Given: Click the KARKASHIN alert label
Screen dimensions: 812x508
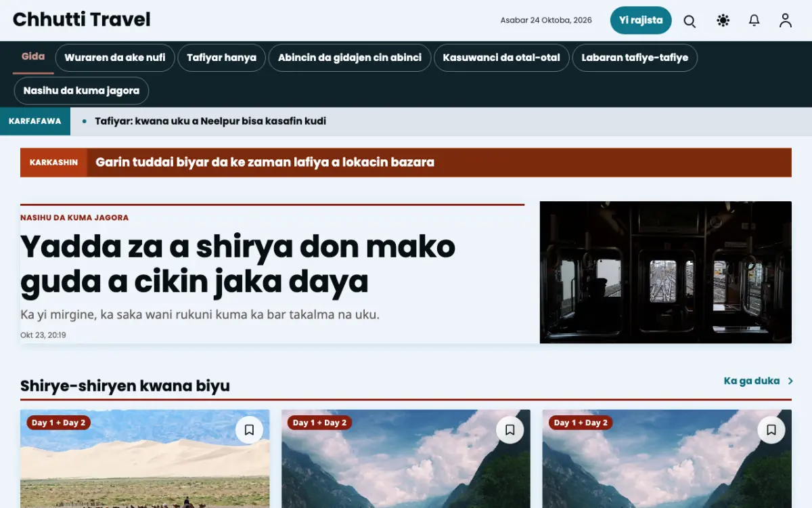Looking at the screenshot, I should pyautogui.click(x=53, y=163).
